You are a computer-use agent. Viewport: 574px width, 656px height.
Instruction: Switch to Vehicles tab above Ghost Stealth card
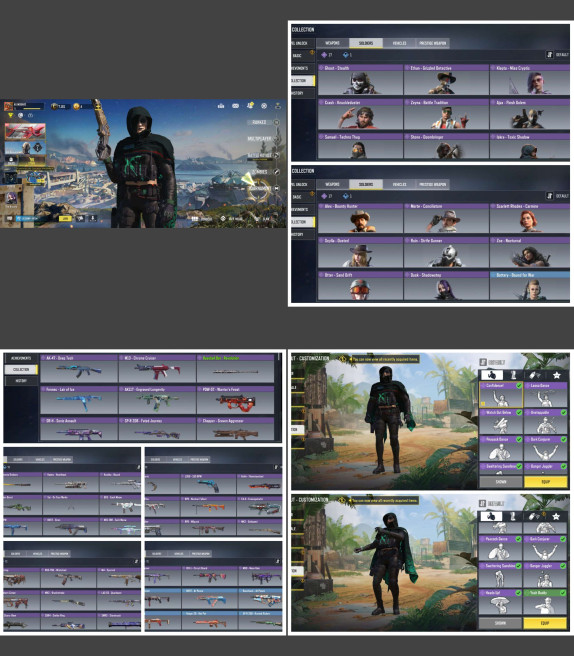[x=399, y=43]
